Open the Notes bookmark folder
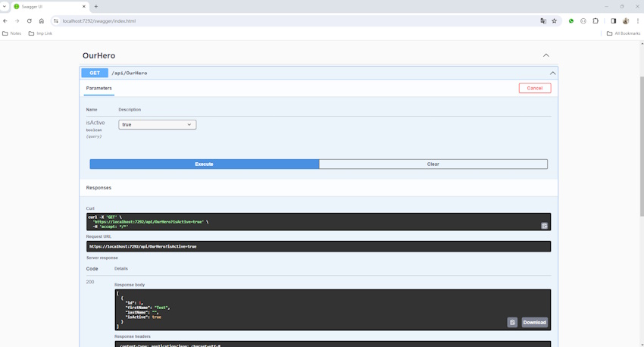The width and height of the screenshot is (644, 347). click(x=12, y=33)
